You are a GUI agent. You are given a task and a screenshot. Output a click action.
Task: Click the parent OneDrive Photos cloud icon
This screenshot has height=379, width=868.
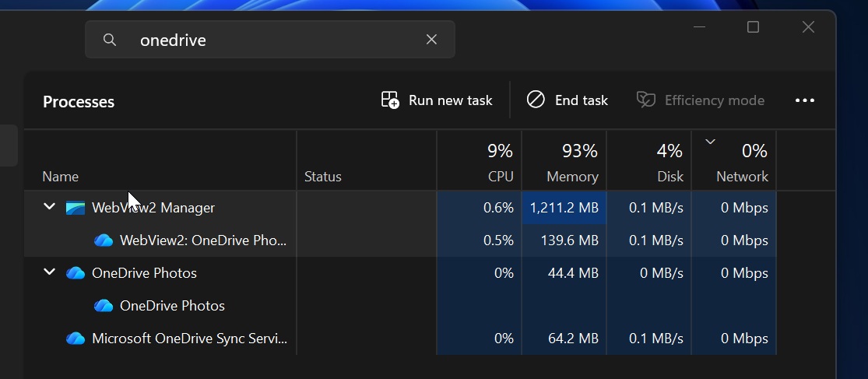tap(76, 273)
